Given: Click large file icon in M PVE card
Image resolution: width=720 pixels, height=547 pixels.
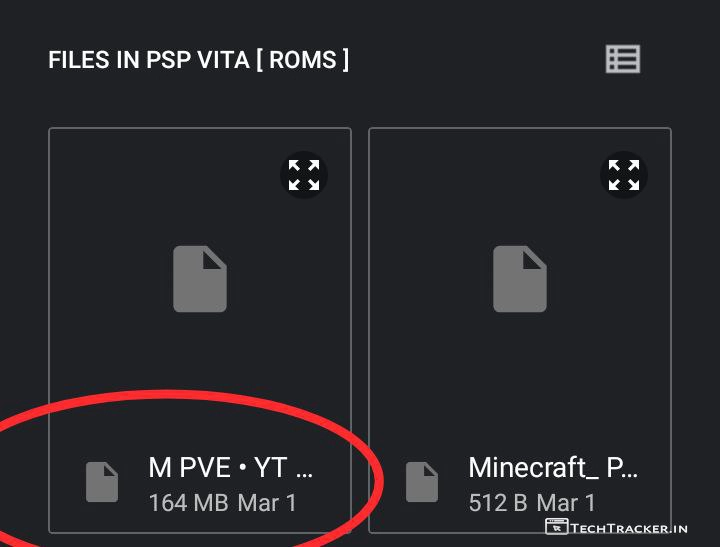Looking at the screenshot, I should pyautogui.click(x=200, y=280).
